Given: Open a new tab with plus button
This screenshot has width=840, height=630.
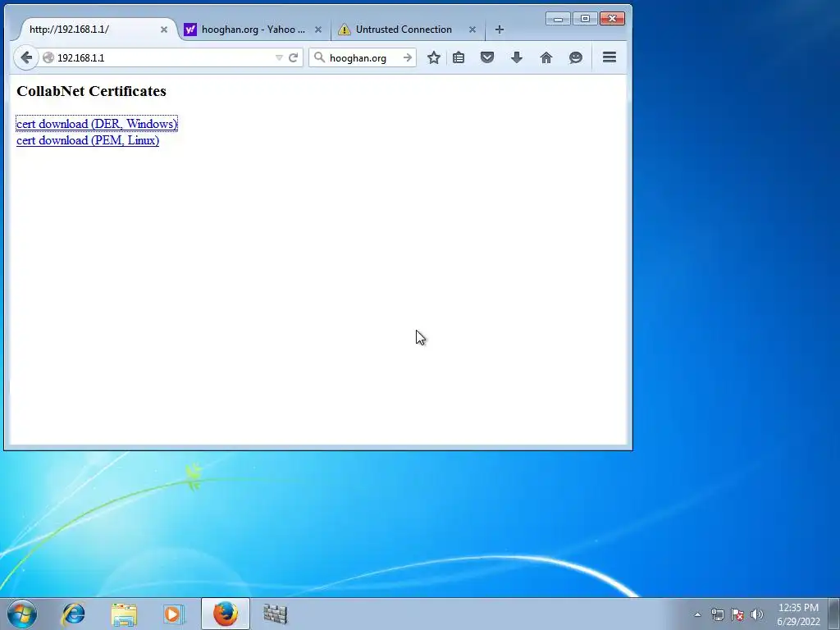Looking at the screenshot, I should click(x=500, y=30).
